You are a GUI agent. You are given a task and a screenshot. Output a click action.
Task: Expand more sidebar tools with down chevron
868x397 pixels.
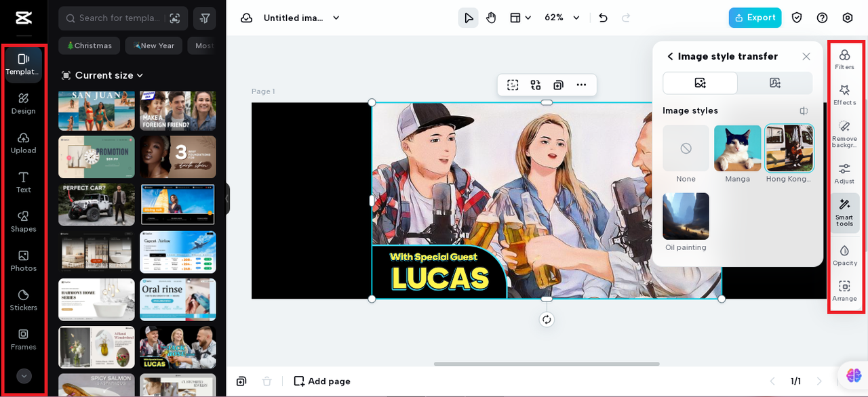[24, 376]
